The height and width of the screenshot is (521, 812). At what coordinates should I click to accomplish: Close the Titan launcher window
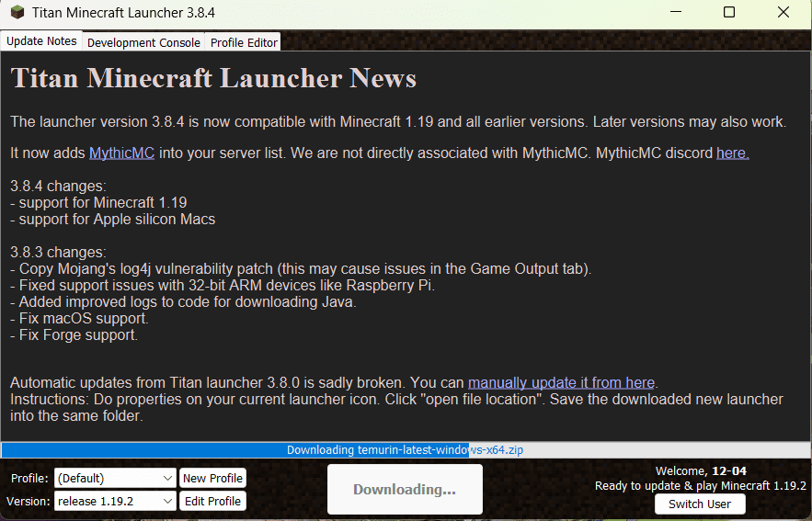point(783,12)
